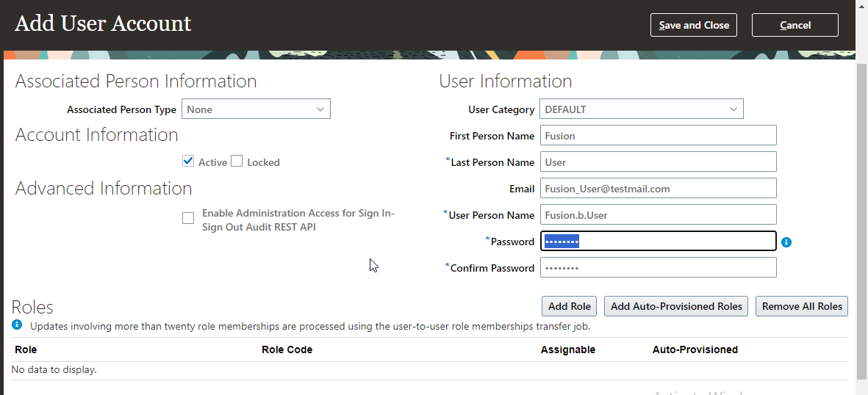868x395 pixels.
Task: Click the Roles section info icon
Action: point(17,325)
